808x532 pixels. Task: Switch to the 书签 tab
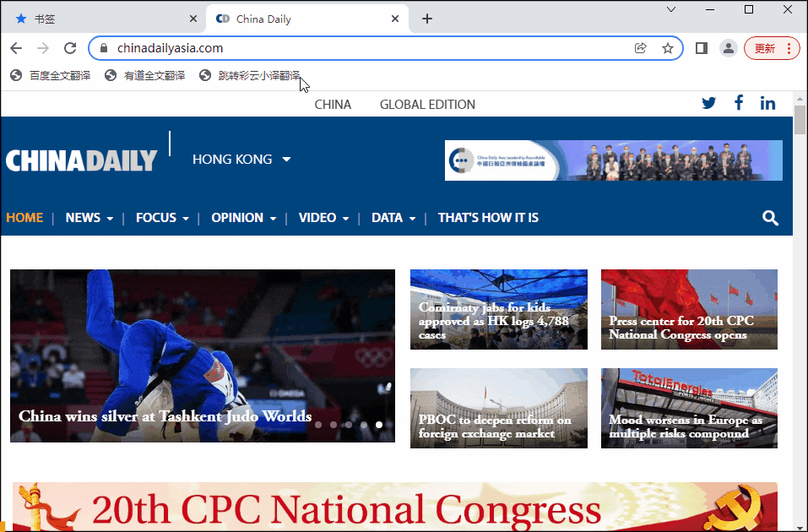coord(103,19)
